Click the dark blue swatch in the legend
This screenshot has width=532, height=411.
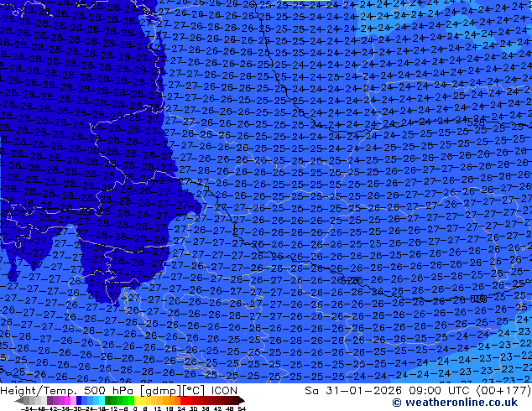click(x=79, y=400)
